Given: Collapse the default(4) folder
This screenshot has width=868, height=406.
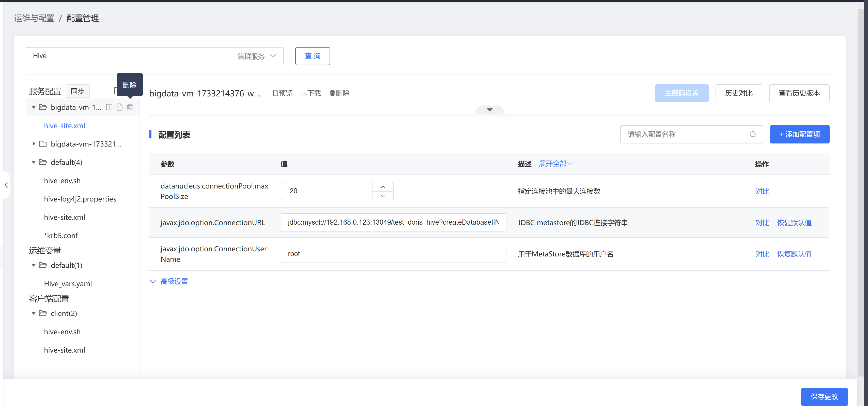Looking at the screenshot, I should coord(33,162).
